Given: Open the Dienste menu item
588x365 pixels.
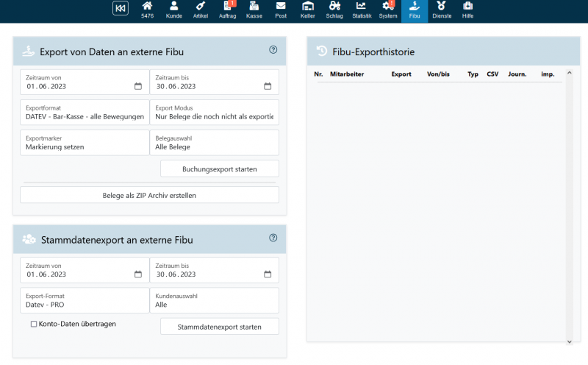Looking at the screenshot, I should coord(442,10).
